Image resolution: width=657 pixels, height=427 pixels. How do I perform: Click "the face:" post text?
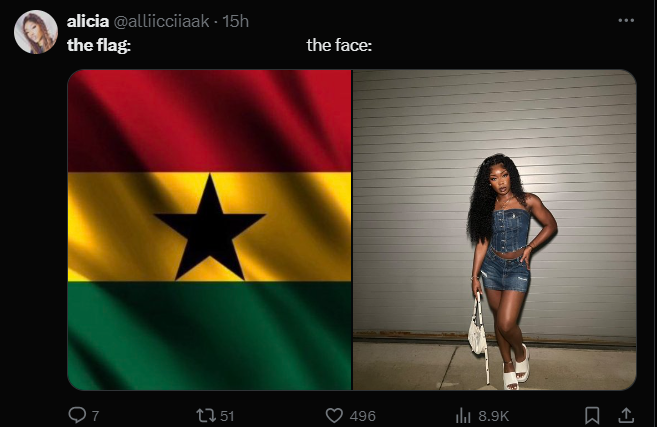click(339, 45)
